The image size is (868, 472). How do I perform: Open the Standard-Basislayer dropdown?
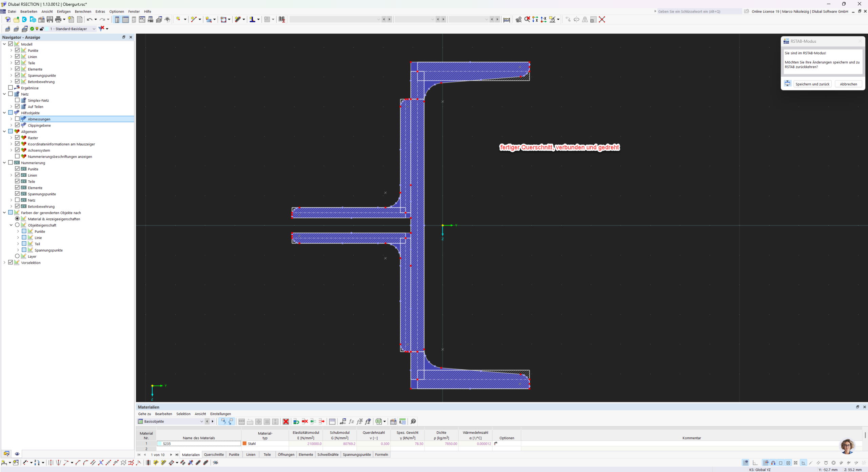pyautogui.click(x=94, y=29)
